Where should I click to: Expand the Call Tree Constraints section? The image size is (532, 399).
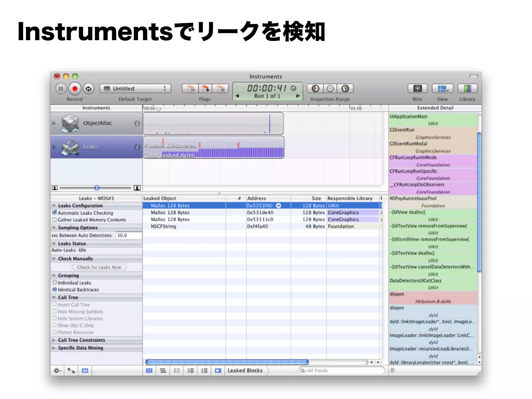54,340
